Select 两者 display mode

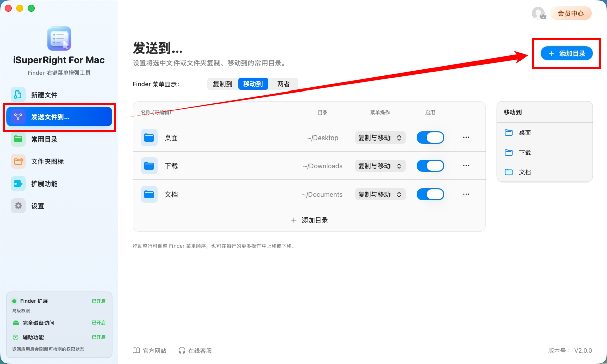click(x=283, y=84)
